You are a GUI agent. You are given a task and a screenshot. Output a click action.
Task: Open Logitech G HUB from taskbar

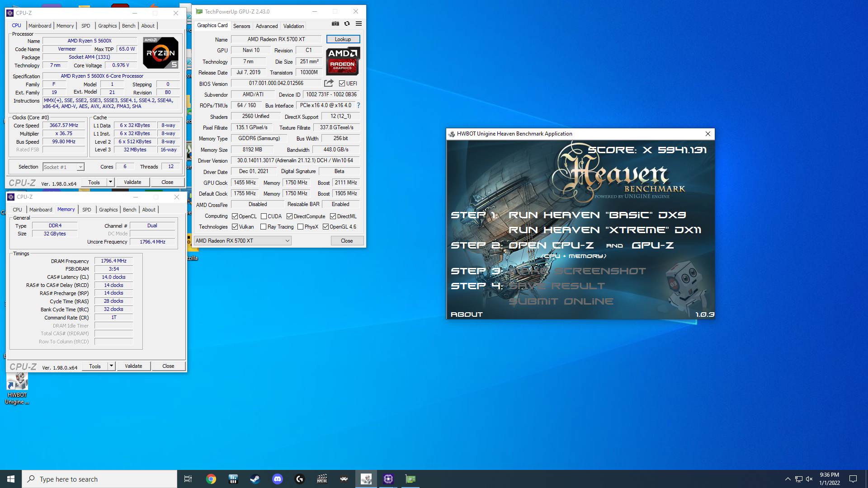point(299,479)
